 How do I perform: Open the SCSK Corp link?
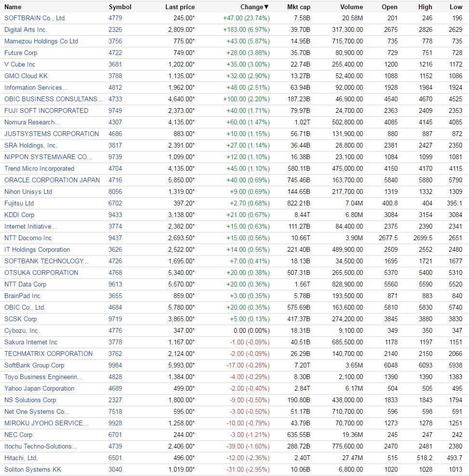[x=20, y=319]
